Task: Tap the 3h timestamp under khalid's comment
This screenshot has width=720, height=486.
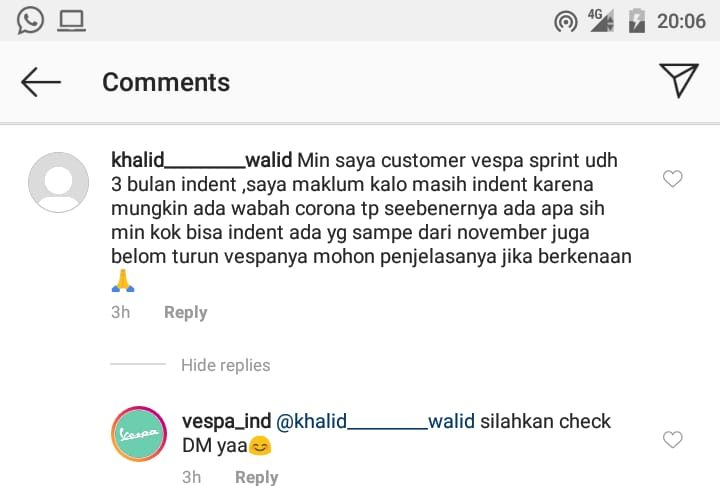Action: click(120, 312)
